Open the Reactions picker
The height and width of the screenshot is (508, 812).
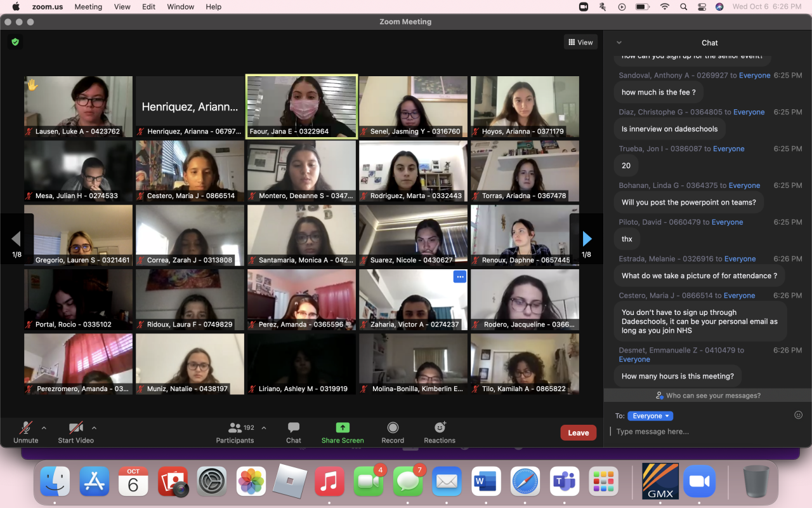440,433
